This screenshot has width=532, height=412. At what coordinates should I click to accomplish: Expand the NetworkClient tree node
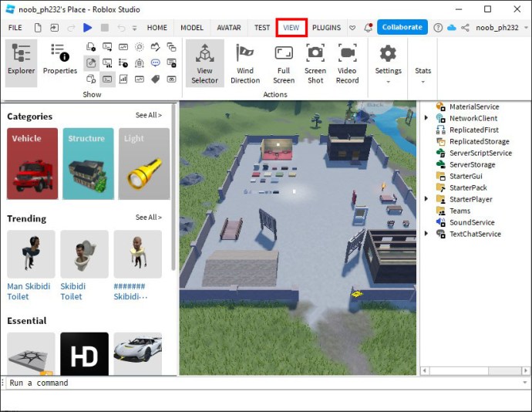click(x=426, y=118)
